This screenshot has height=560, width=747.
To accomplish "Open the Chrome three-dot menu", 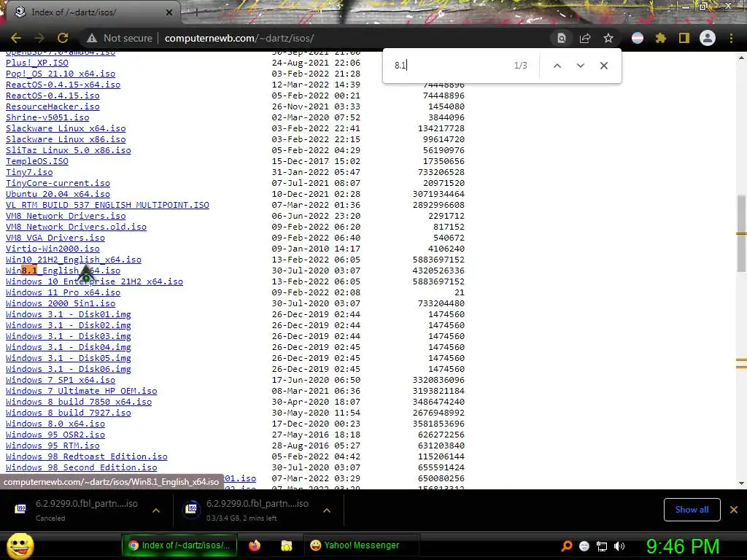I will (x=731, y=38).
